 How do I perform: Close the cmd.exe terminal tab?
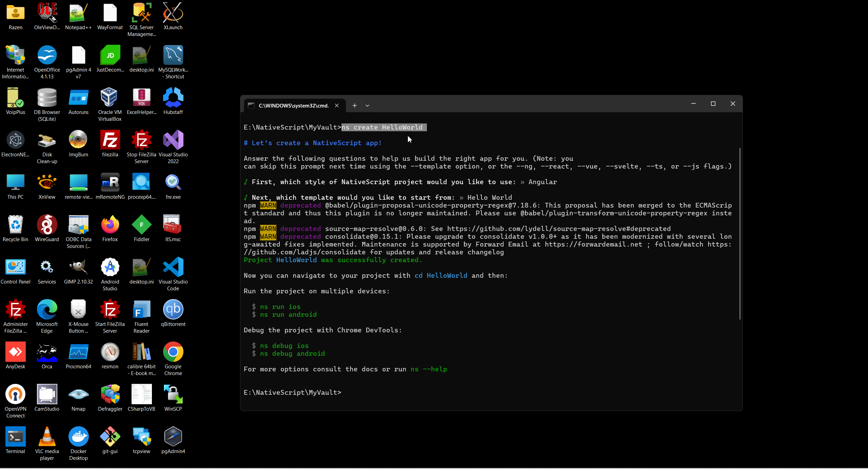point(337,105)
